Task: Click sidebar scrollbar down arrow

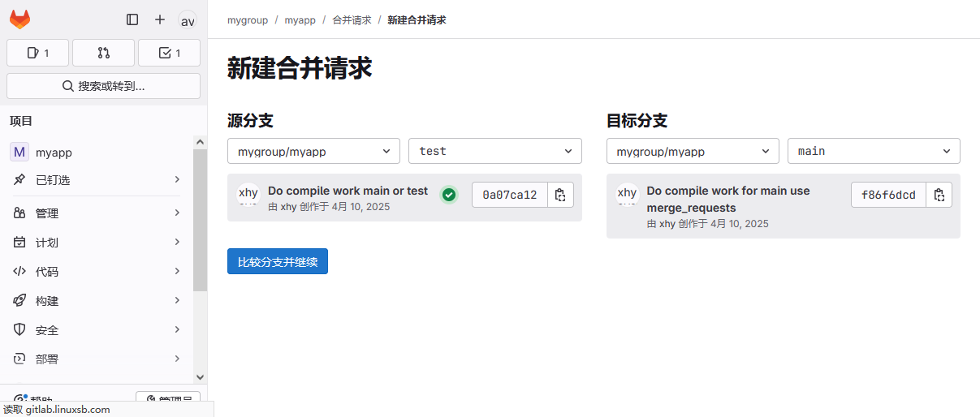Action: click(201, 376)
